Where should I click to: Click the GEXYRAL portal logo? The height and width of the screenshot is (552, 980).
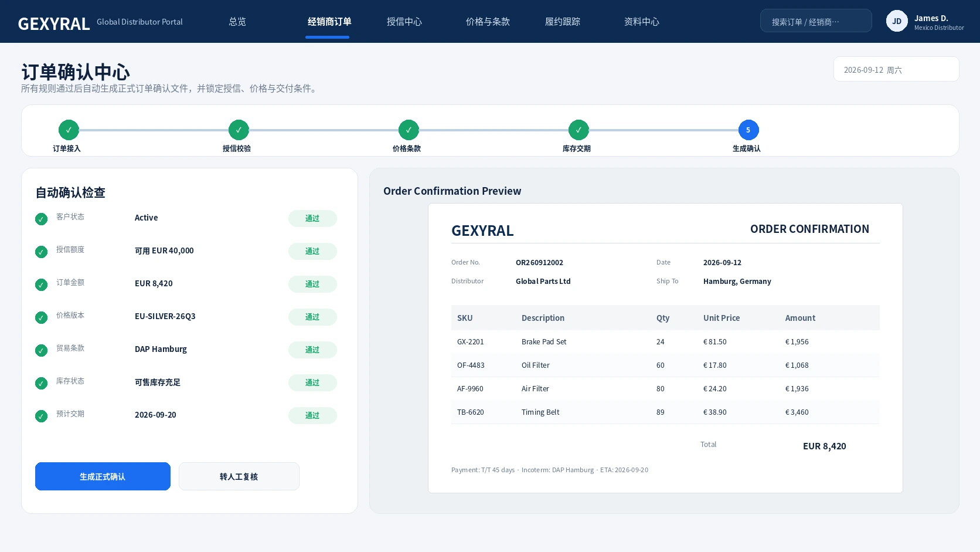pos(54,23)
